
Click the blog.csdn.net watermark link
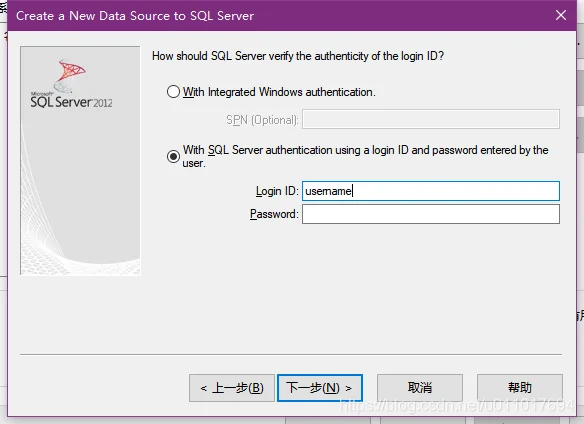457,405
